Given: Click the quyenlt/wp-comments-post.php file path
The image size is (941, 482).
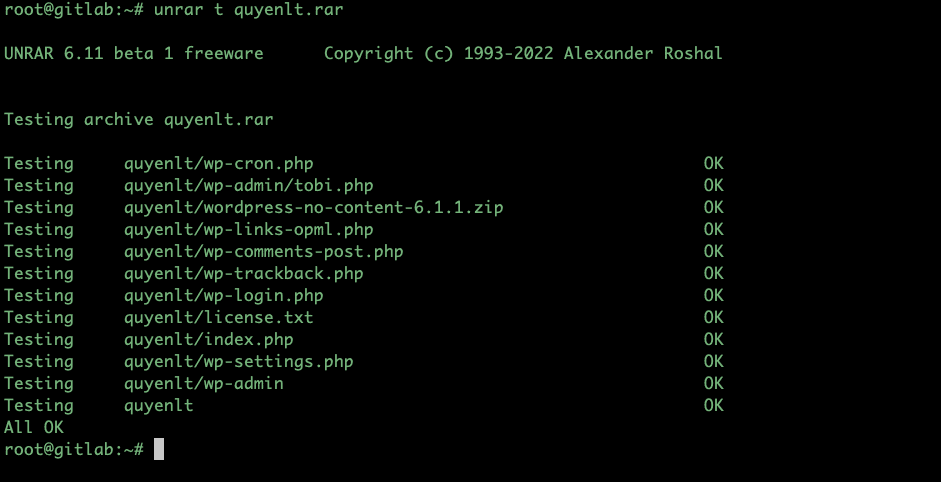Looking at the screenshot, I should click(x=264, y=251).
